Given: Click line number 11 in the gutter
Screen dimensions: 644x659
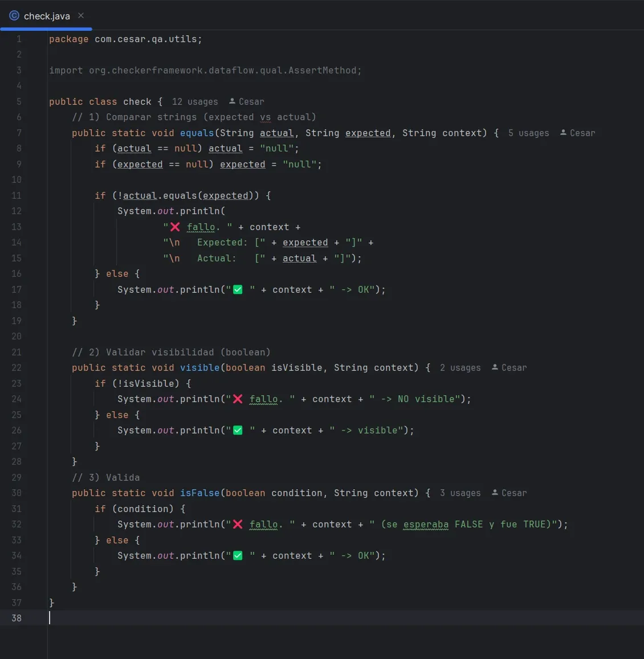Looking at the screenshot, I should 17,195.
